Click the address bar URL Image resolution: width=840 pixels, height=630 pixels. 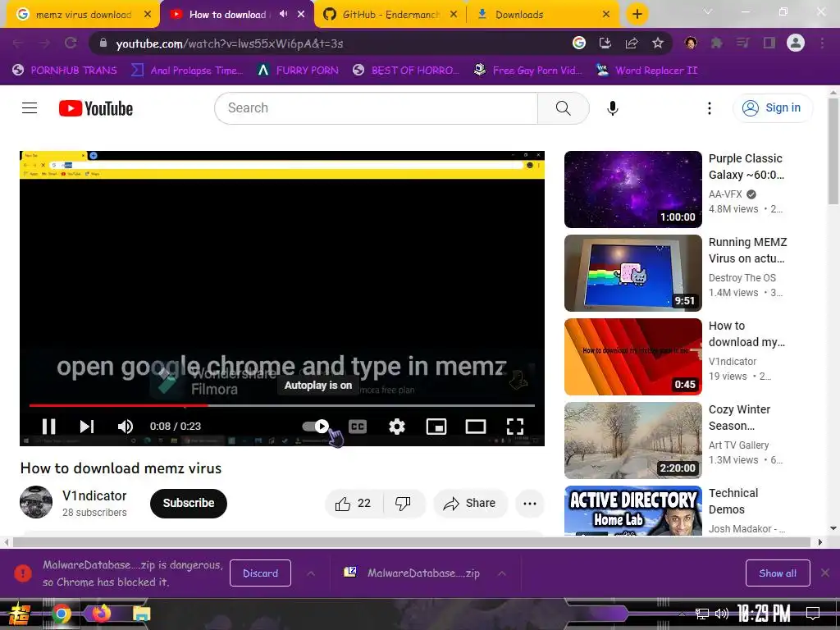point(230,43)
